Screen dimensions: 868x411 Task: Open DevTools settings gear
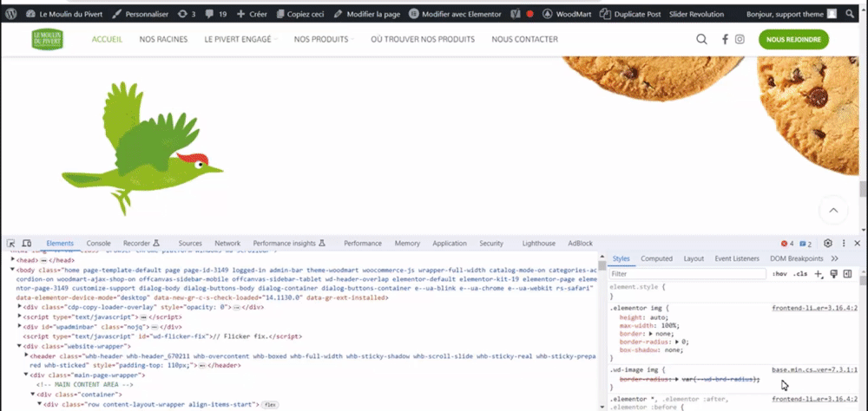pyautogui.click(x=828, y=244)
